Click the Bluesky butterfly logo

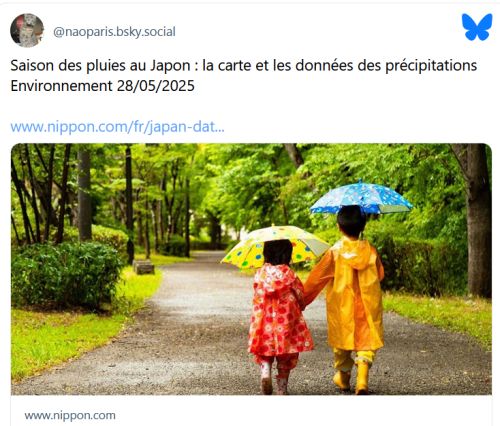coord(477,27)
